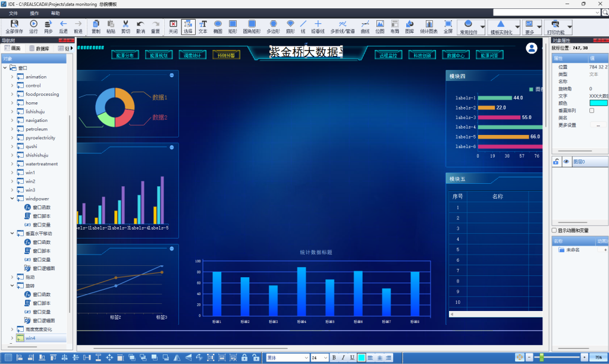Screen dimensions: 609x364
Task: Toggle the 垂直排列 checkbox in properties
Action: pos(591,111)
